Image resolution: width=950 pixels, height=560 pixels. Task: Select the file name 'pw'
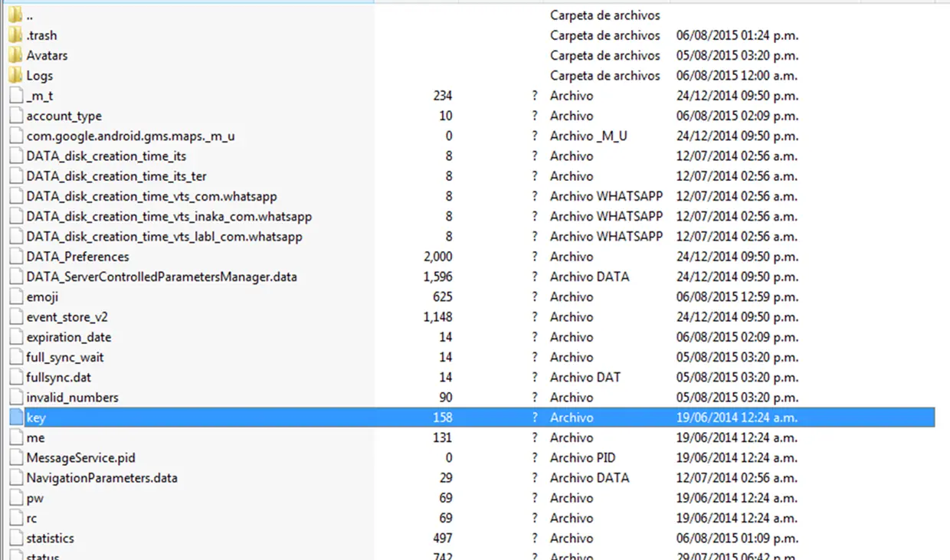point(34,498)
